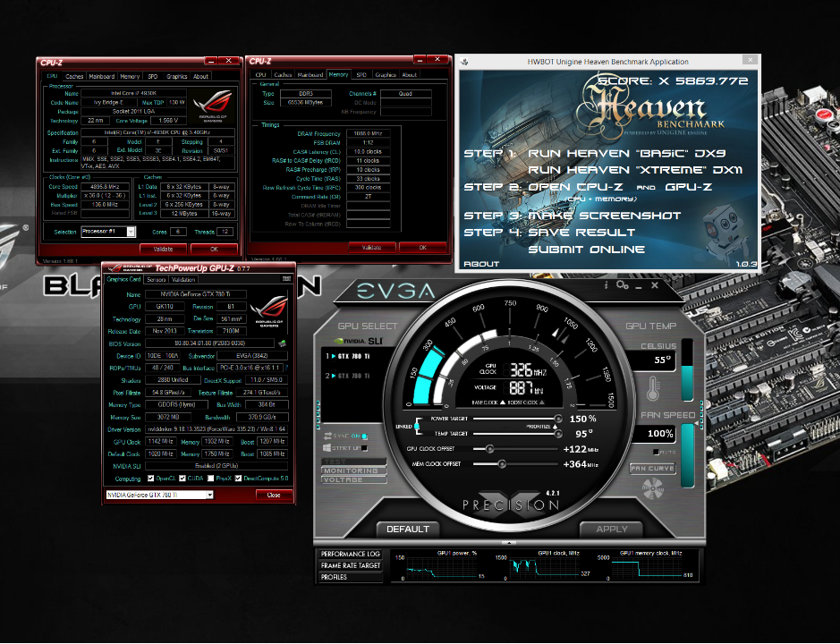The image size is (840, 644).
Task: Click the ROG logo in CPU-Z CPU window
Action: click(212, 106)
